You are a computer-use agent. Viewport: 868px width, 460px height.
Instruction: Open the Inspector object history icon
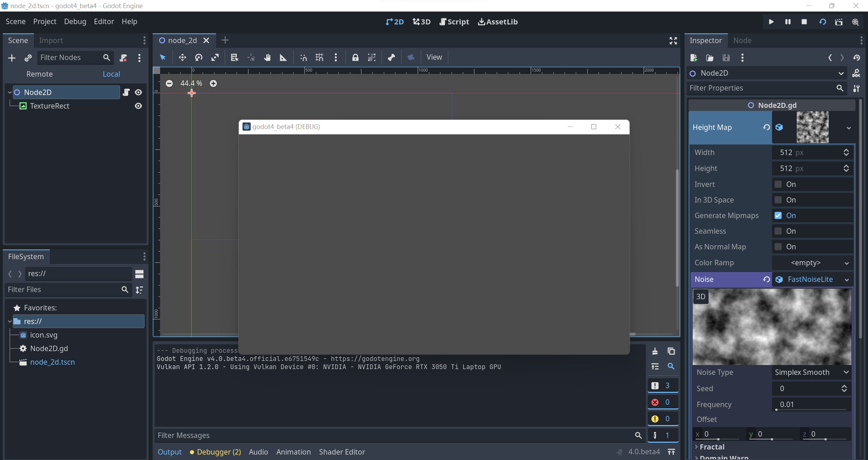click(x=857, y=58)
